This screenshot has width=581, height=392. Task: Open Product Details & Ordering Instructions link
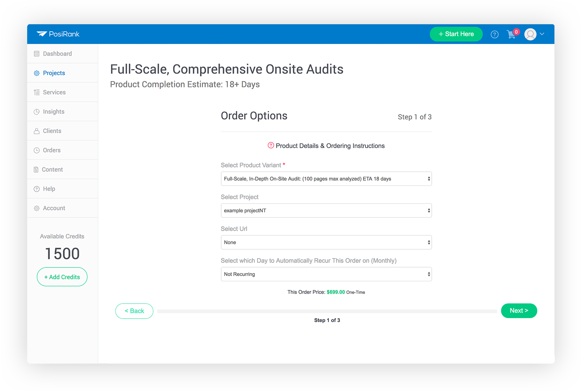coord(330,146)
